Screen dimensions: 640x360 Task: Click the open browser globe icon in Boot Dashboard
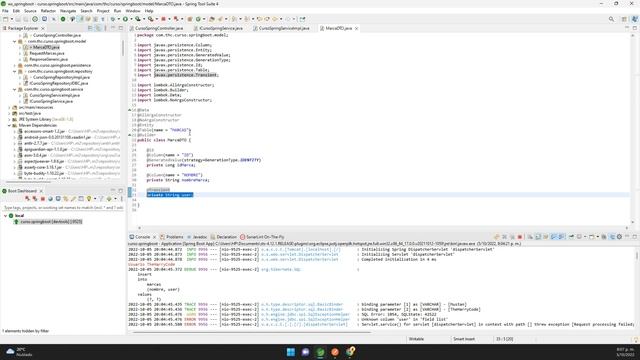pyautogui.click(x=50, y=199)
